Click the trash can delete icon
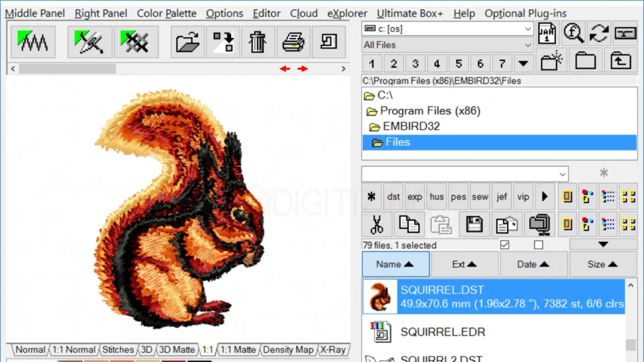The height and width of the screenshot is (362, 644). [257, 42]
